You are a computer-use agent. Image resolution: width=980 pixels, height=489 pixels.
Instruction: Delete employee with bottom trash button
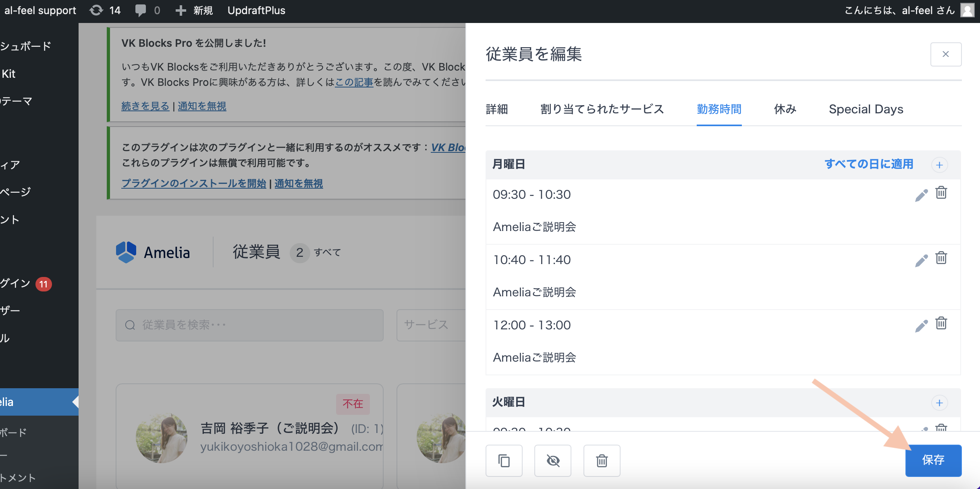click(x=602, y=460)
